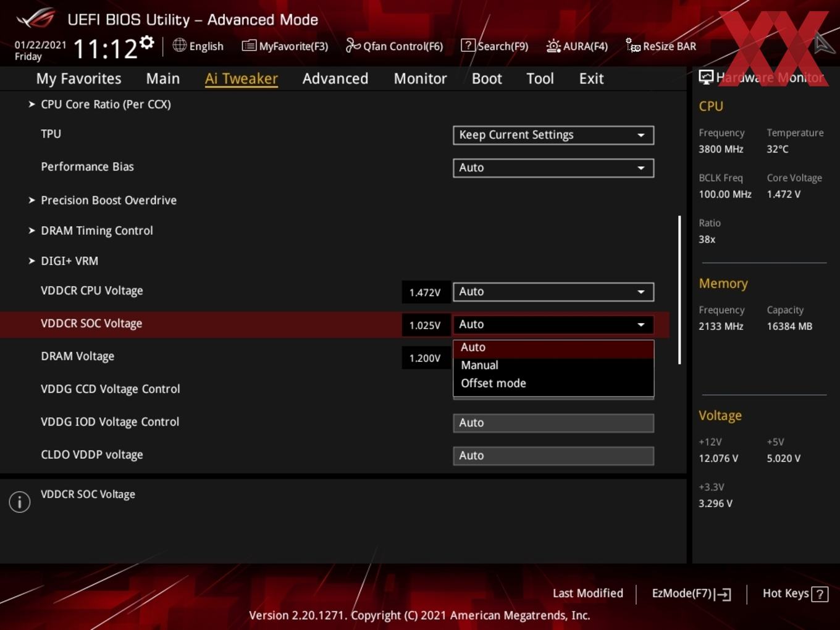Select Ai Tweaker tab
840x630 pixels.
[x=241, y=78]
